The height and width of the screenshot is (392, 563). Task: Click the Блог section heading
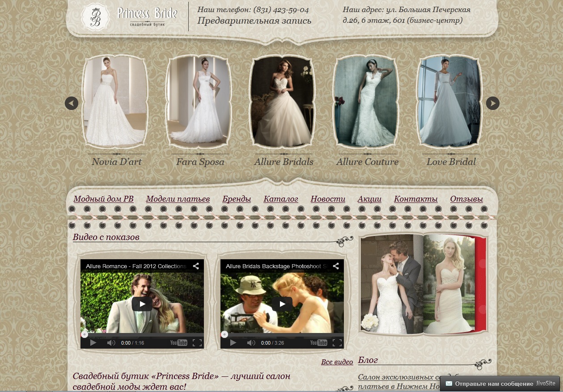tap(368, 360)
